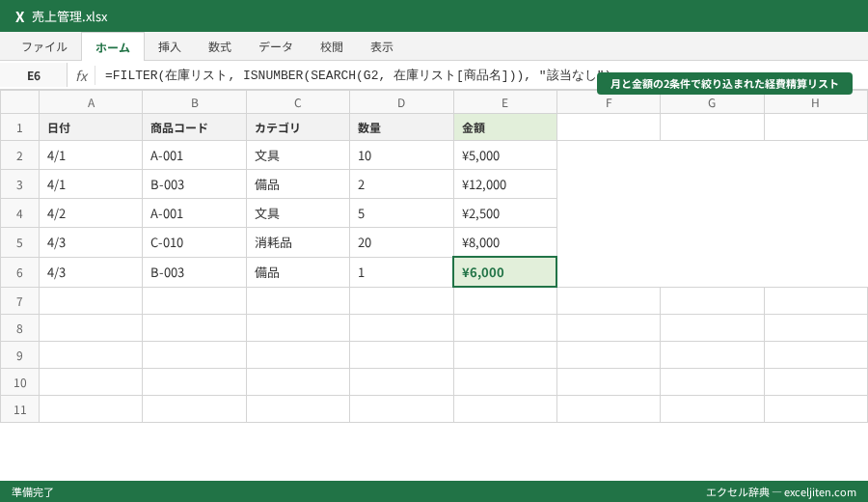
Task: Click A-001 cell in row 4
Action: (194, 213)
